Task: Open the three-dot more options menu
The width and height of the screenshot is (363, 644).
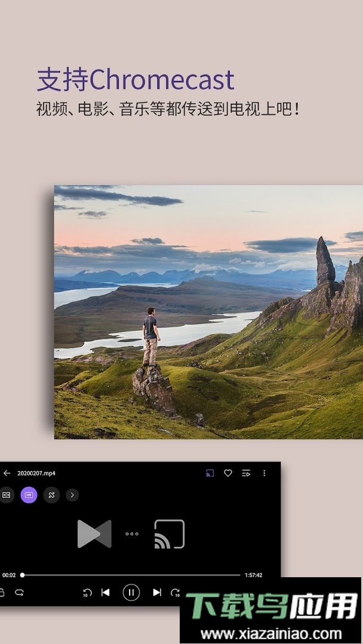Action: (x=264, y=473)
